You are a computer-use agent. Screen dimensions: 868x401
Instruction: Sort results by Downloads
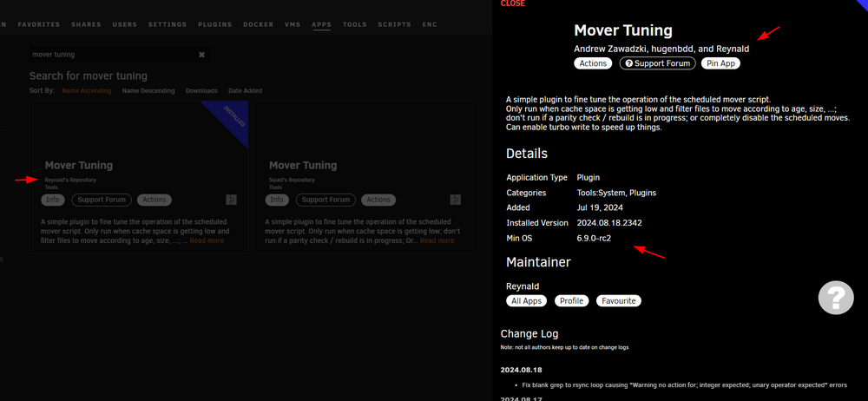[x=201, y=91]
